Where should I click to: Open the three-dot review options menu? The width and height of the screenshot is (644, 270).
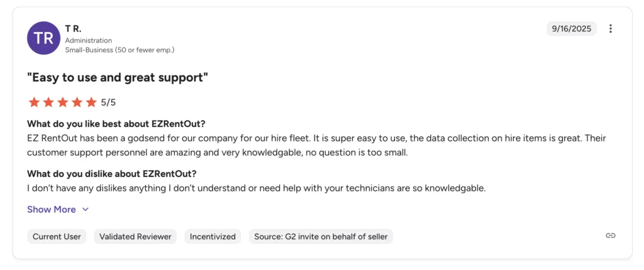pos(611,29)
